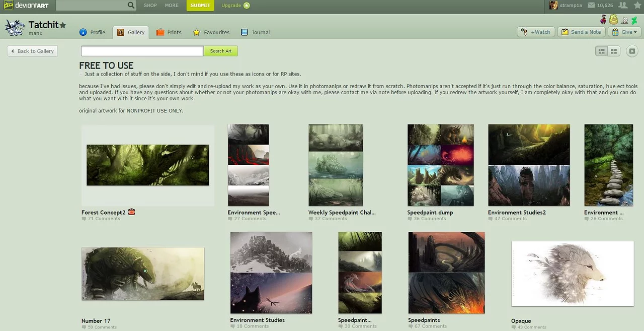This screenshot has height=331, width=644.
Task: Click Tatchit's avatar icon
Action: 15,28
